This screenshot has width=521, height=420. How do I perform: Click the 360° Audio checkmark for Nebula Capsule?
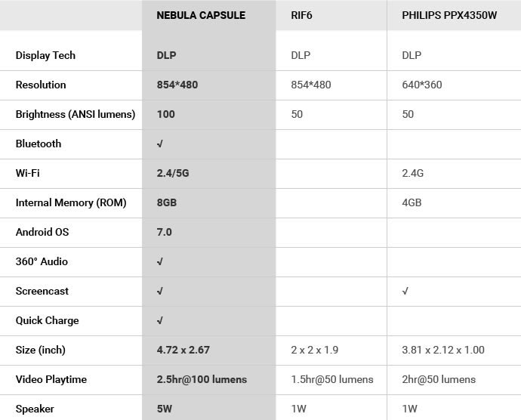click(x=160, y=261)
